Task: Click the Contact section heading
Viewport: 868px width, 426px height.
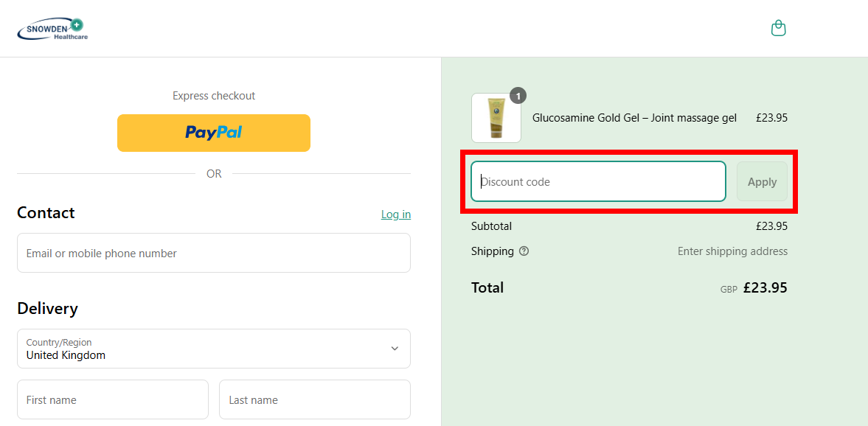Action: [x=46, y=213]
